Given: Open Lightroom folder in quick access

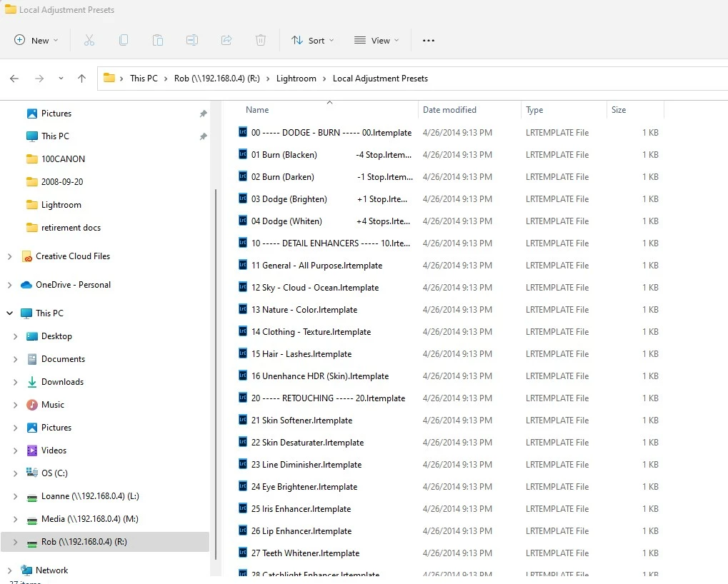Looking at the screenshot, I should click(61, 205).
